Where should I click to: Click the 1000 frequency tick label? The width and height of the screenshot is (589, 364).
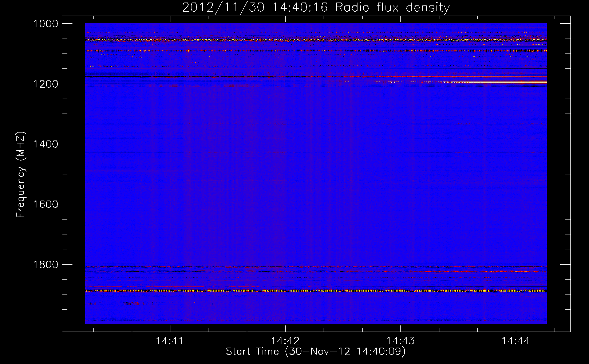tap(46, 24)
